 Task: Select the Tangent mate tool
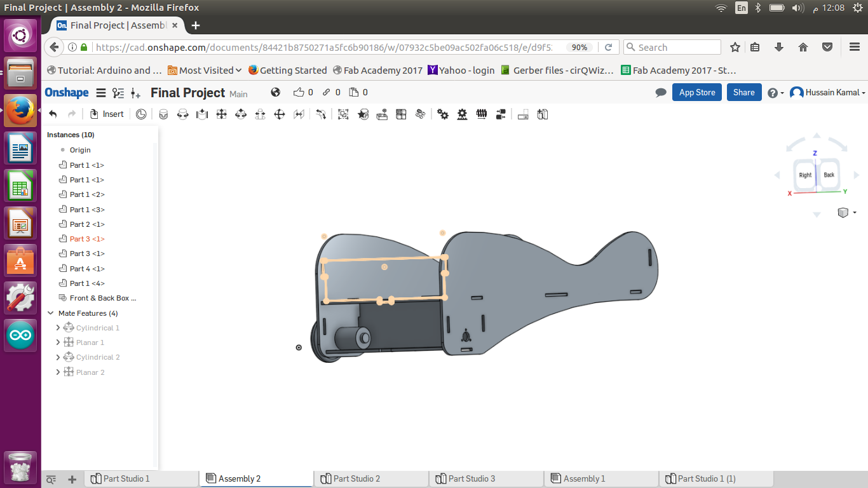pyautogui.click(x=321, y=114)
